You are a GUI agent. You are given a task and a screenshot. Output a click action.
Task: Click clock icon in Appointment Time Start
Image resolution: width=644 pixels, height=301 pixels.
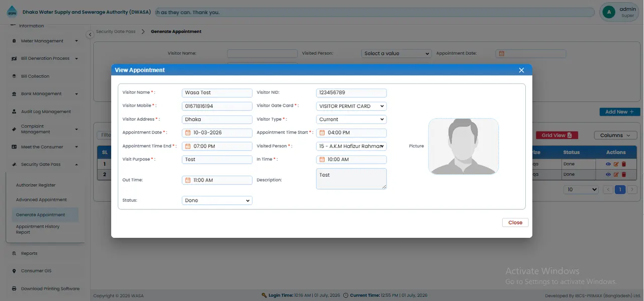coord(323,133)
